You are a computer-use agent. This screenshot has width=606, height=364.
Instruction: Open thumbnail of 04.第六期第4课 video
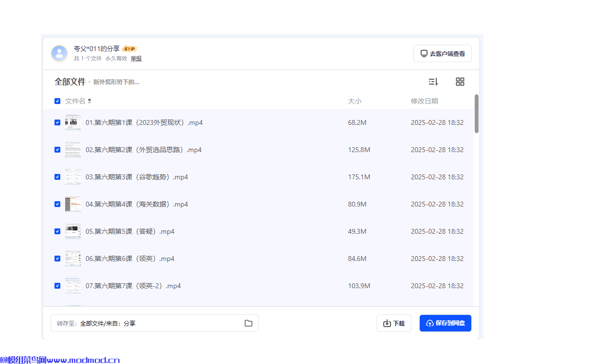(73, 204)
